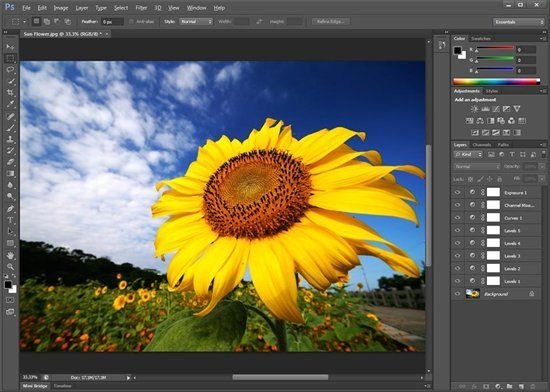Screen dimensions: 550x392
Task: Add a Levels adjustment from Adjustments panel
Action: [x=485, y=109]
